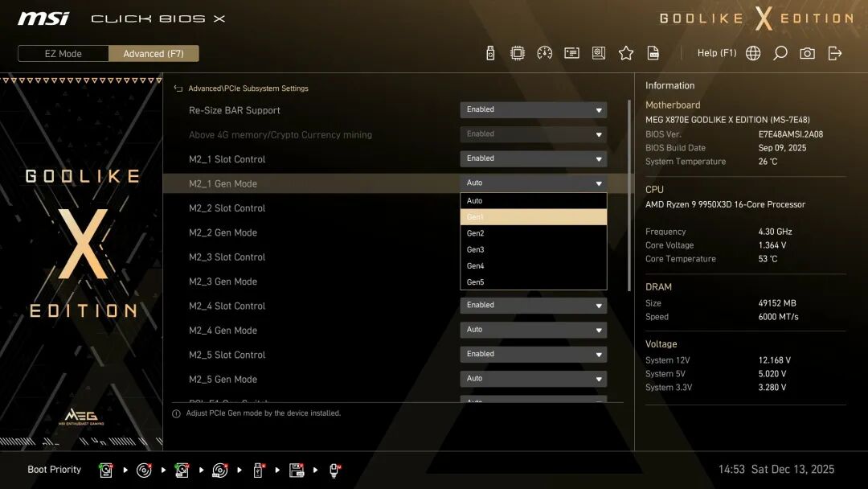868x489 pixels.
Task: Choose Gen4 from the list
Action: click(533, 266)
